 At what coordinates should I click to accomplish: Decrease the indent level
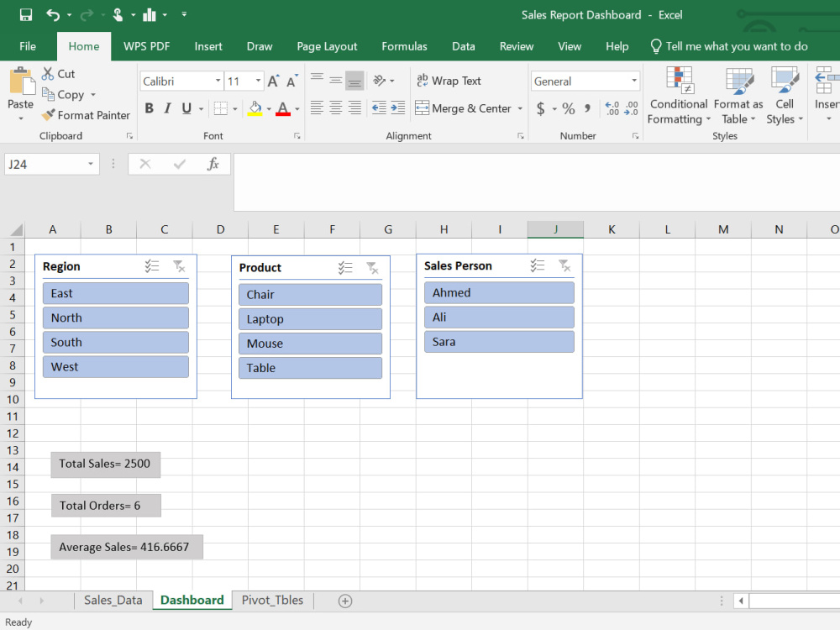pyautogui.click(x=380, y=108)
